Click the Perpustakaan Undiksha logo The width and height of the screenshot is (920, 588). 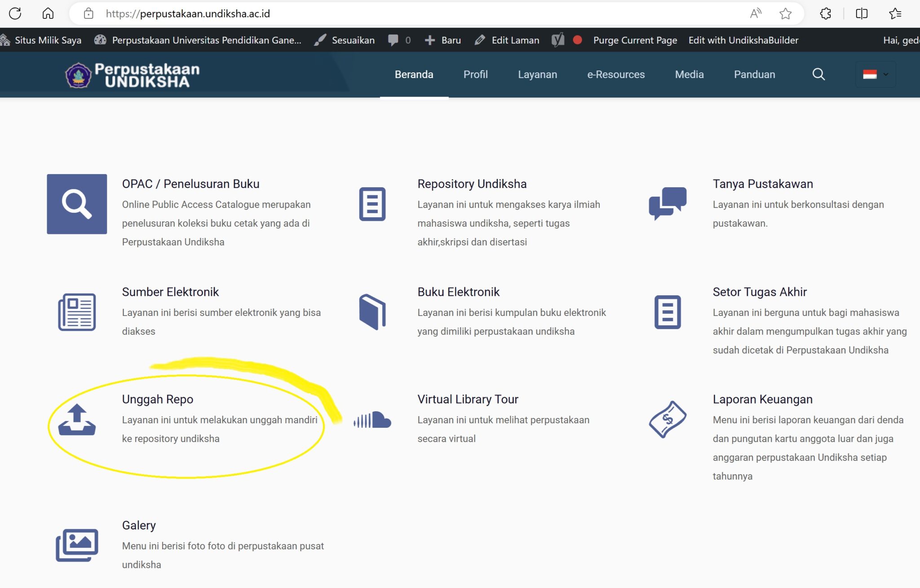pyautogui.click(x=133, y=75)
